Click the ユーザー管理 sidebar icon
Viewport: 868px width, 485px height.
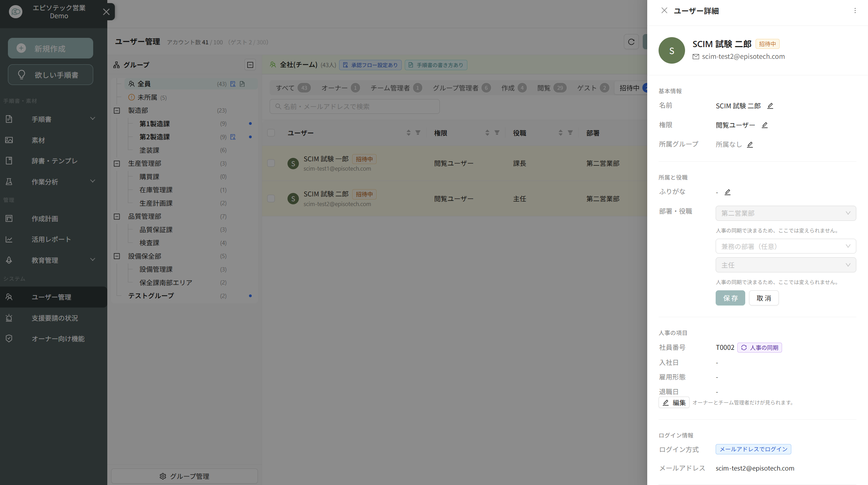click(x=9, y=297)
